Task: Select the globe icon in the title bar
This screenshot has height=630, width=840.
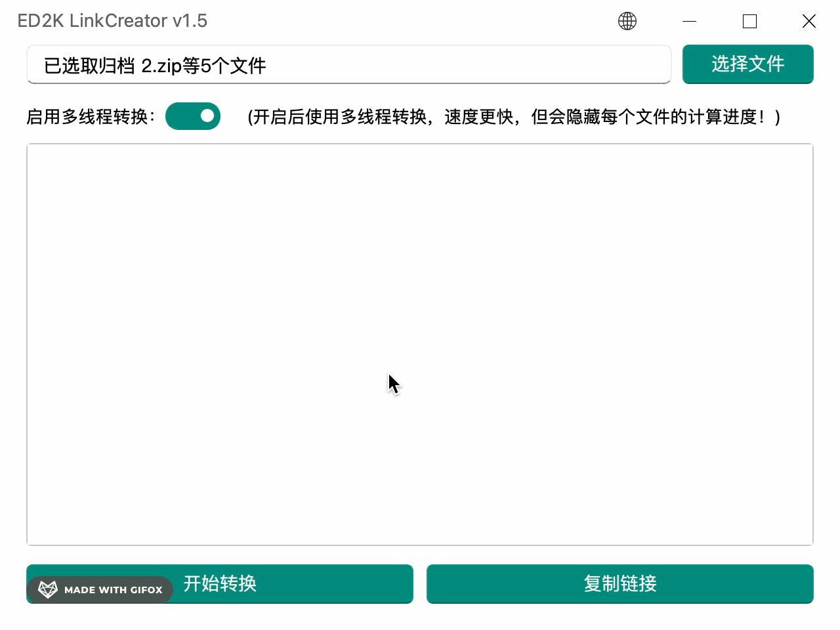Action: pos(627,21)
